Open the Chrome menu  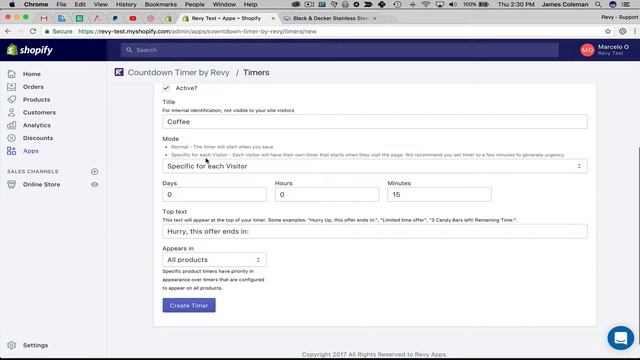36,4
